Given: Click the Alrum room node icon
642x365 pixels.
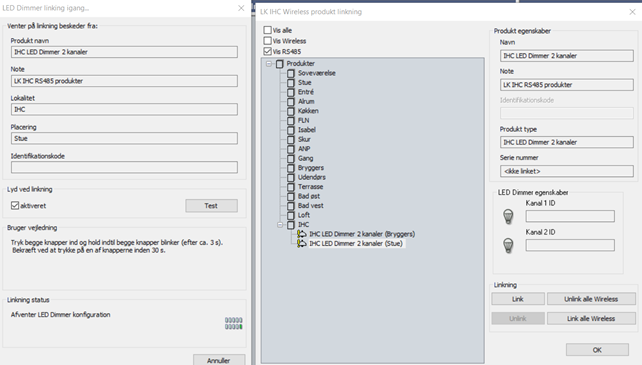Looking at the screenshot, I should [291, 102].
